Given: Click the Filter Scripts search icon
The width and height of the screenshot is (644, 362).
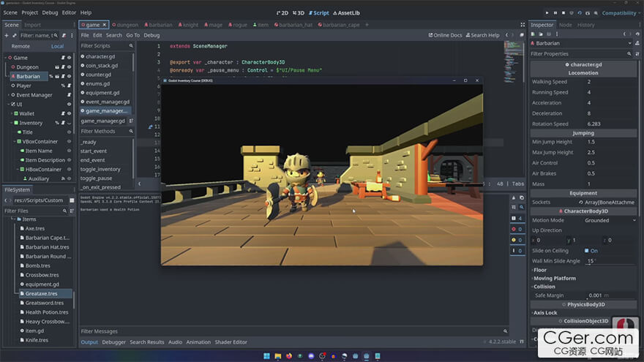Looking at the screenshot, I should click(131, 46).
